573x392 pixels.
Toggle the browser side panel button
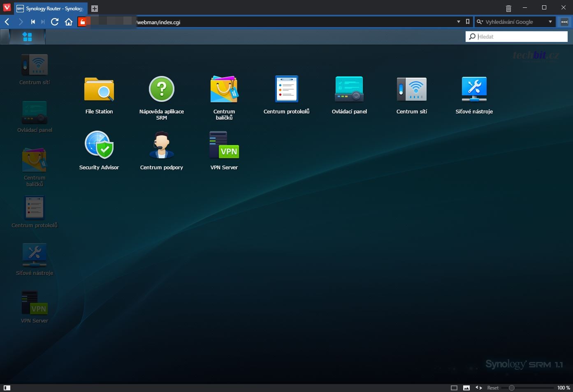coord(7,387)
